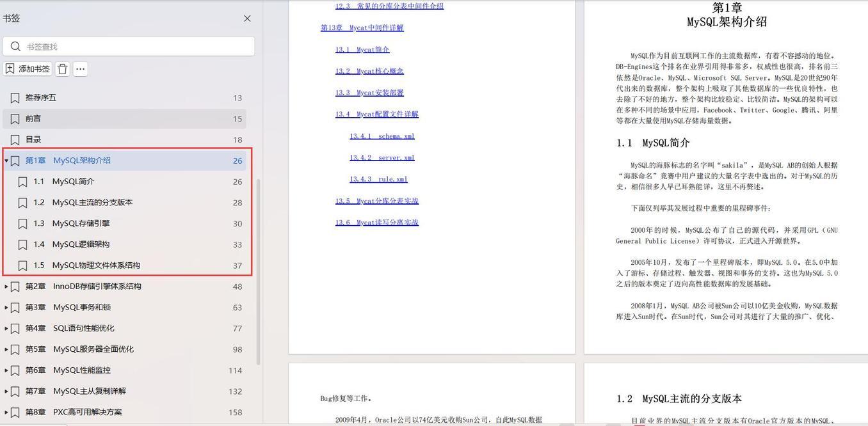
Task: Open the 13.5 Mycat分库分表实战 link
Action: point(377,201)
